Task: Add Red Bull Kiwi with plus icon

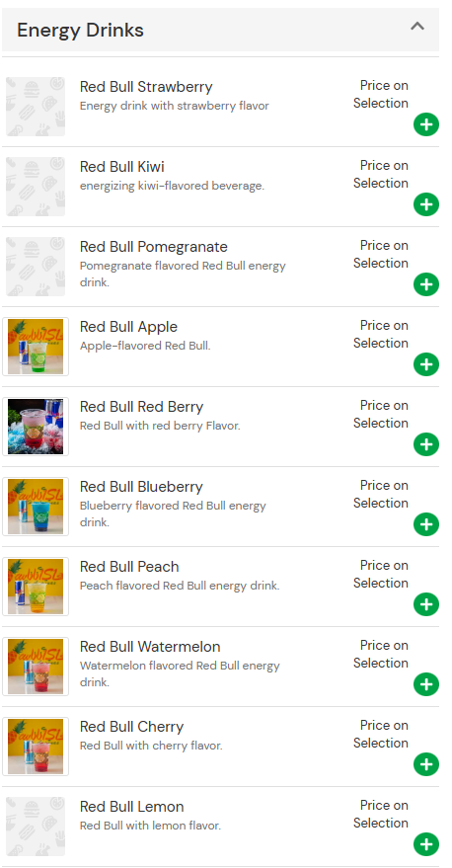Action: coord(426,204)
